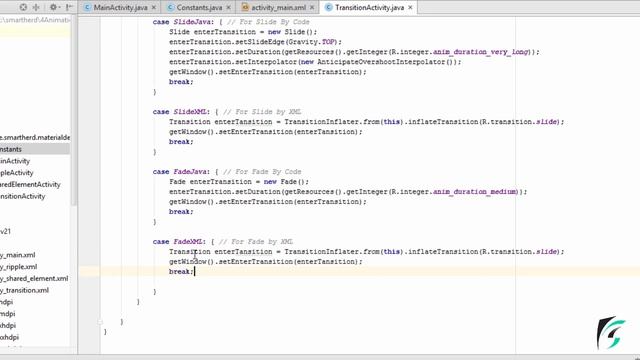This screenshot has height=360, width=640.
Task: Select the Constants class in project tree
Action: click(x=35, y=149)
